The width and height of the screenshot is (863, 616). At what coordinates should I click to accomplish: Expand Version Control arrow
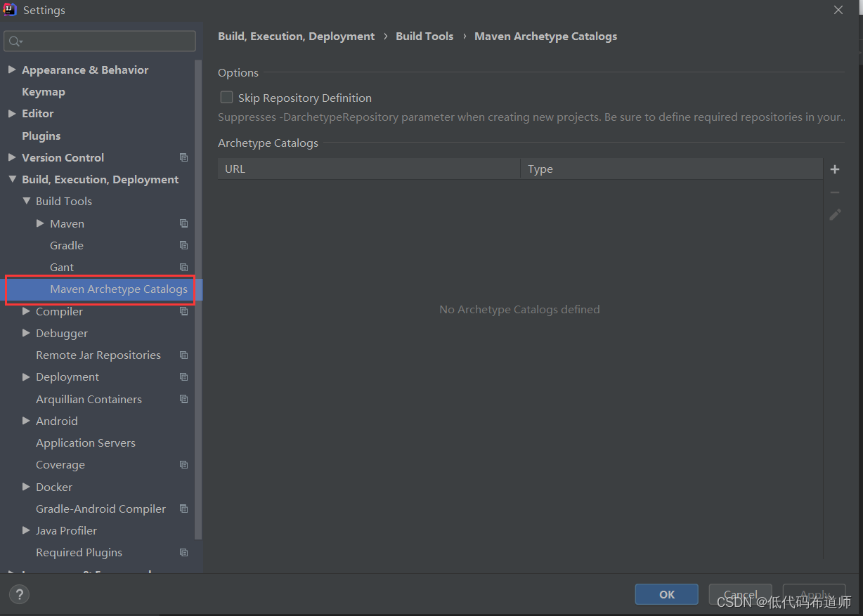point(12,157)
